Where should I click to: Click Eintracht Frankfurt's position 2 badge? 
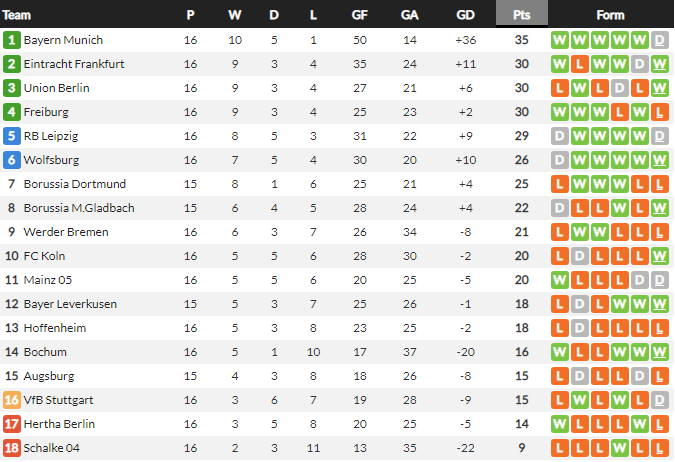[12, 64]
